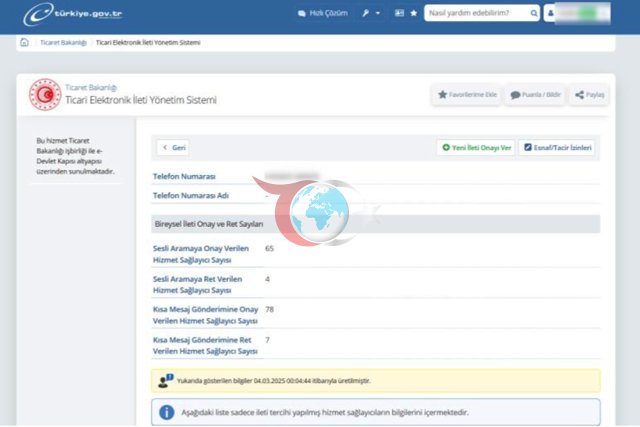Image resolution: width=640 pixels, height=427 pixels.
Task: Click the Favorilerime Ekle button
Action: tap(467, 95)
